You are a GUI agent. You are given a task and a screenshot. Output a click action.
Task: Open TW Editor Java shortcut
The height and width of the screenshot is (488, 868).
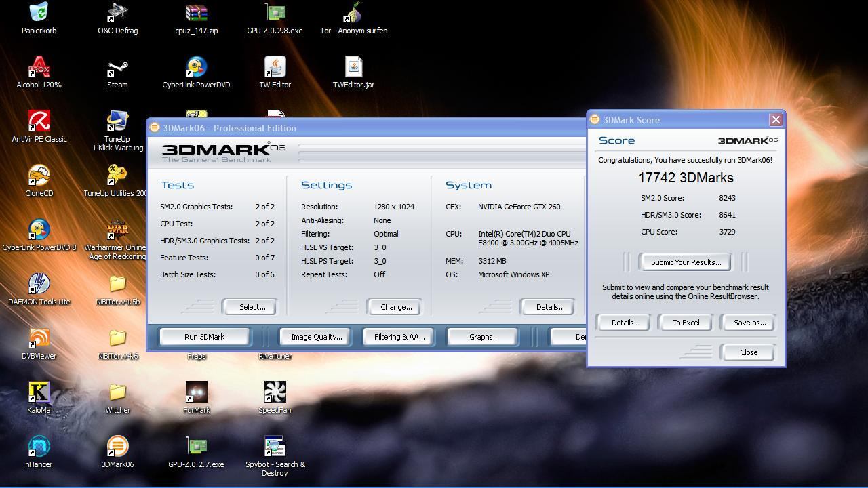tap(275, 67)
